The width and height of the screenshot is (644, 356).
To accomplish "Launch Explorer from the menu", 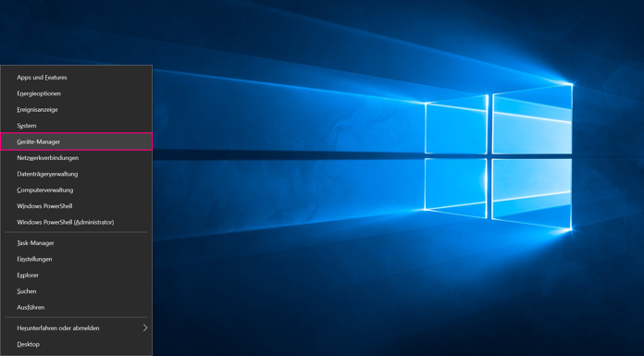I will (77, 276).
